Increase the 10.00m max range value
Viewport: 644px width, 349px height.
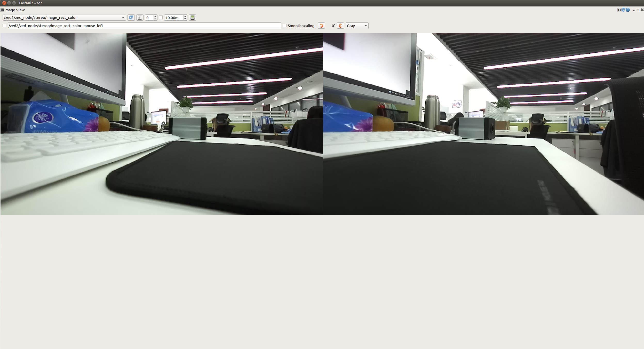click(185, 16)
